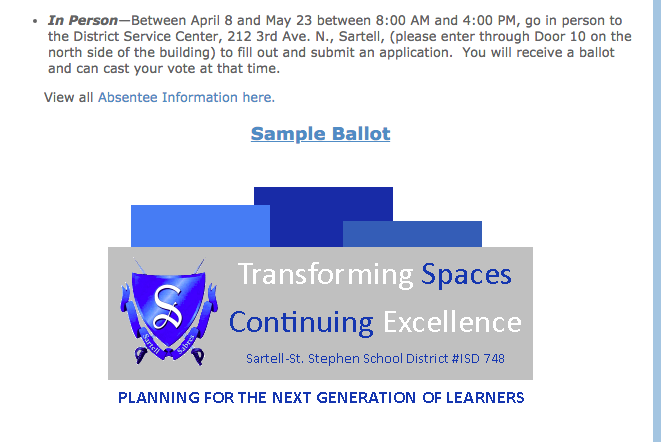The height and width of the screenshot is (442, 661).
Task: Click the white S letter on shield
Action: tap(168, 307)
